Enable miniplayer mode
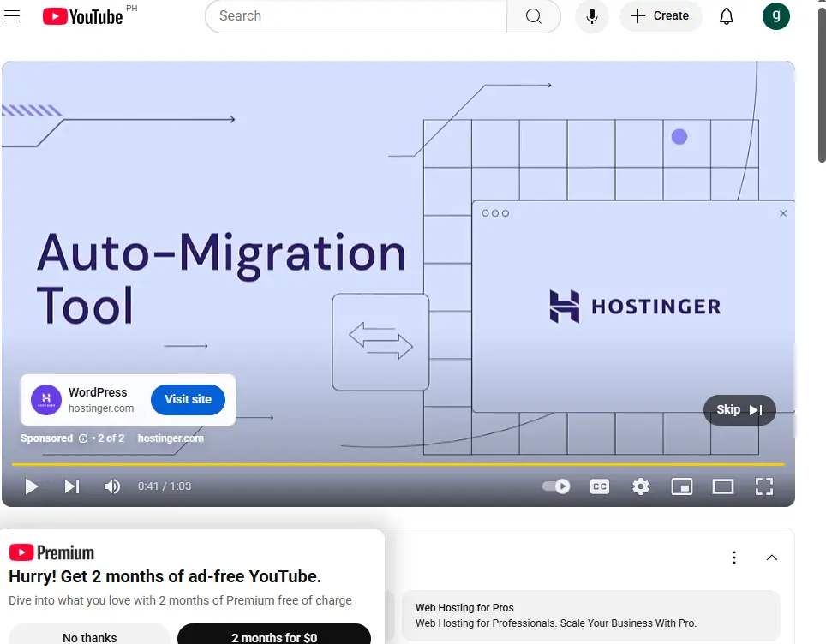The width and height of the screenshot is (826, 644). click(x=682, y=486)
